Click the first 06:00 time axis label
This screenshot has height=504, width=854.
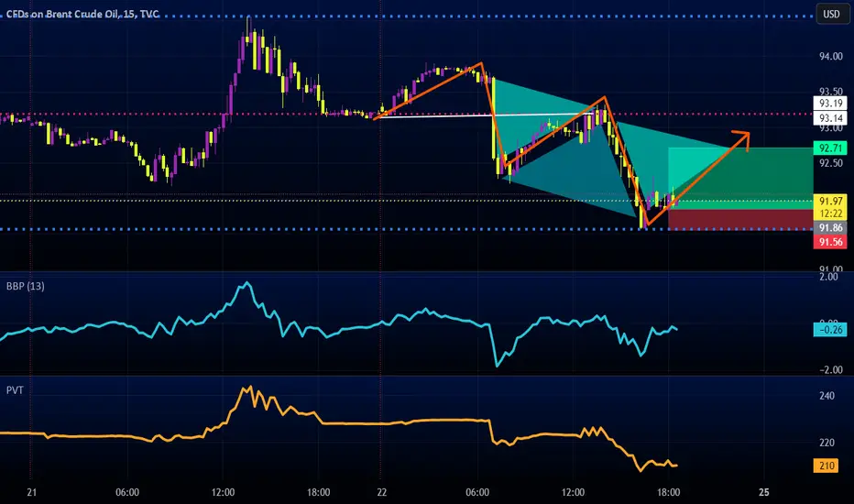pyautogui.click(x=126, y=492)
